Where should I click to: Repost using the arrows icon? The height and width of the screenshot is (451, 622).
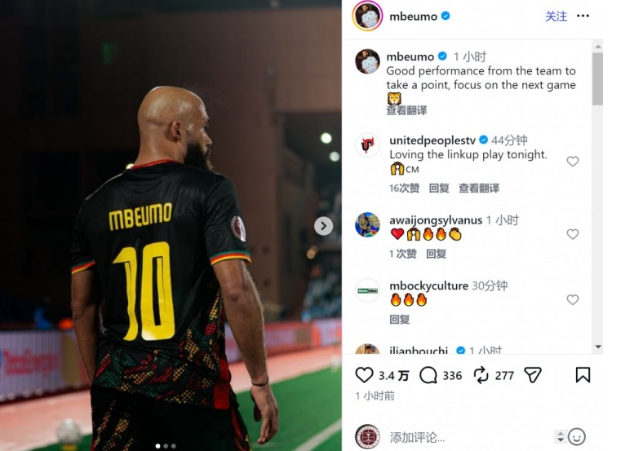[481, 375]
